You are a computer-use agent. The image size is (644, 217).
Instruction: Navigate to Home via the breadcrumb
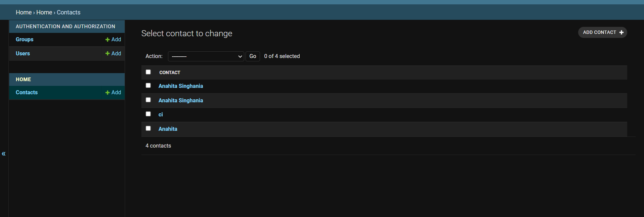coord(24,12)
